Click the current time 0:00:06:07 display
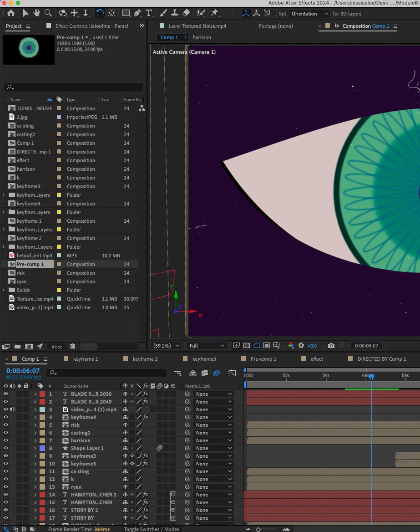 pyautogui.click(x=23, y=371)
